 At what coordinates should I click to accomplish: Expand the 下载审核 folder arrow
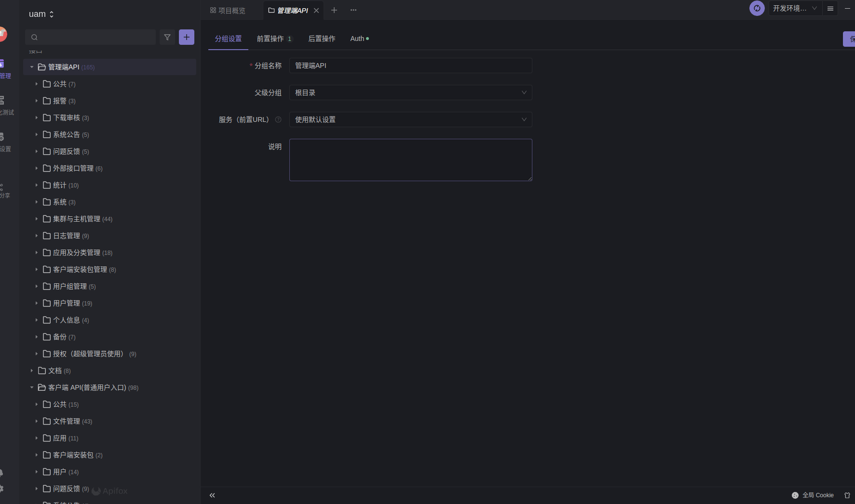(x=36, y=118)
